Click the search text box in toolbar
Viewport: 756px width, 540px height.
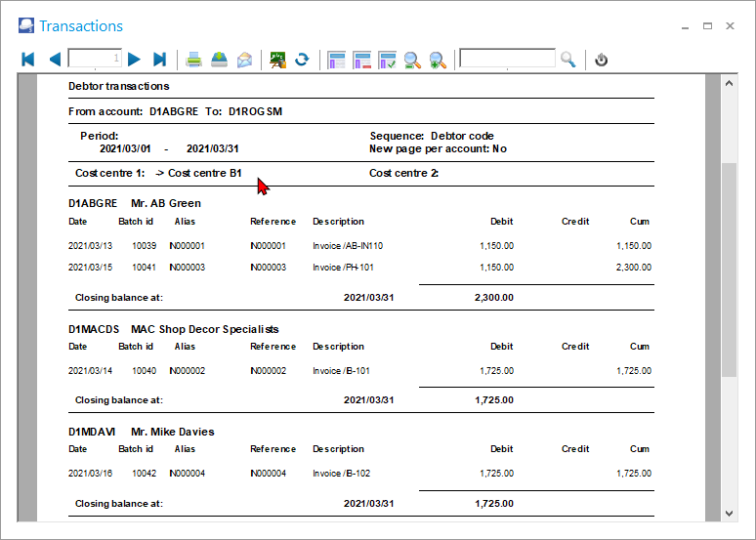click(x=507, y=60)
